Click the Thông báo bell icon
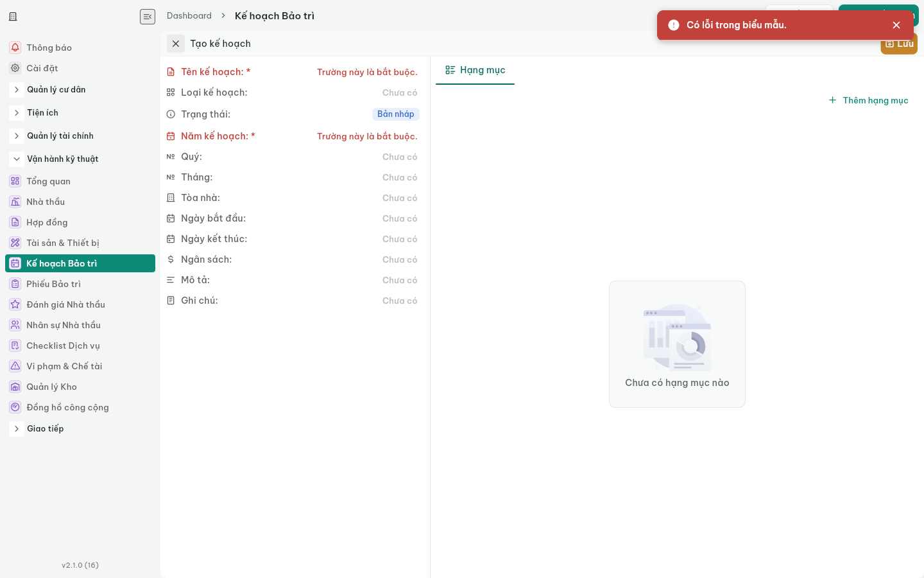Image resolution: width=924 pixels, height=578 pixels. [15, 48]
